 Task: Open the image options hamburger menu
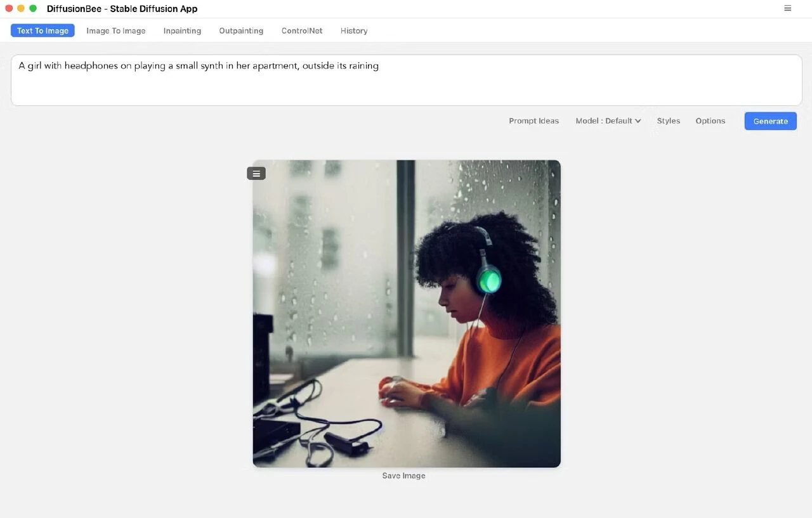[x=256, y=174]
